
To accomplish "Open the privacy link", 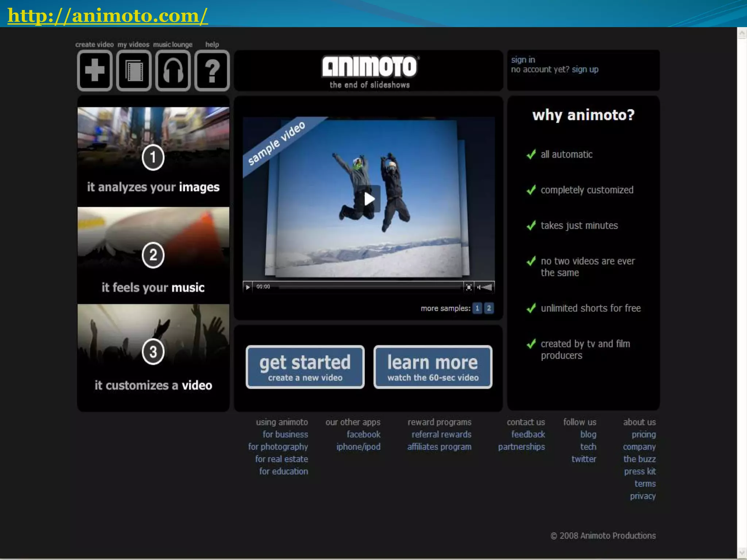I will click(643, 496).
